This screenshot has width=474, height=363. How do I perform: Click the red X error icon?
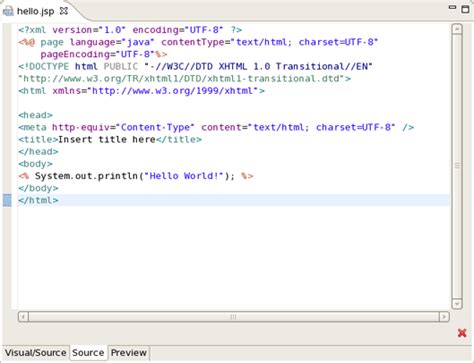(462, 333)
